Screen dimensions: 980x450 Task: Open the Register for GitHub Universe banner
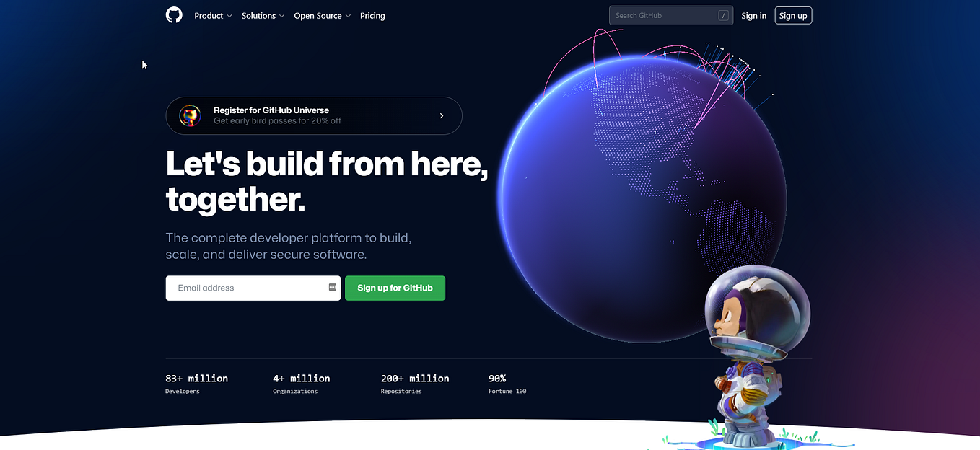click(x=314, y=115)
